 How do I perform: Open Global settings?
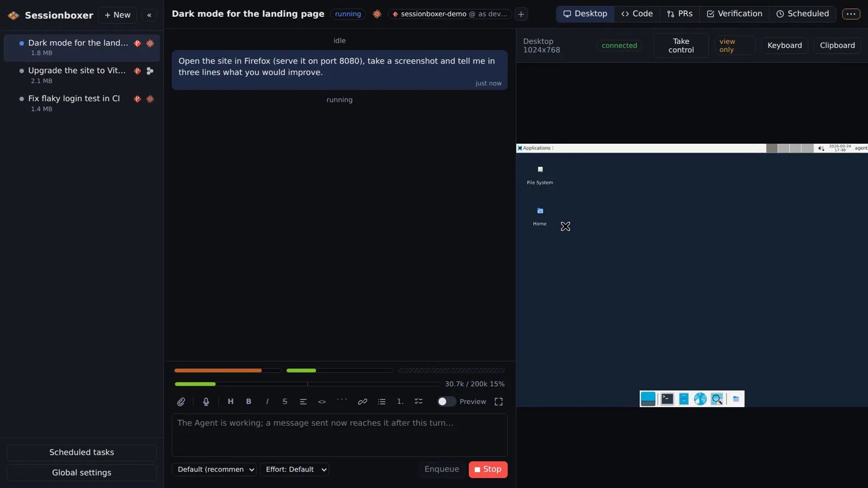click(x=81, y=473)
